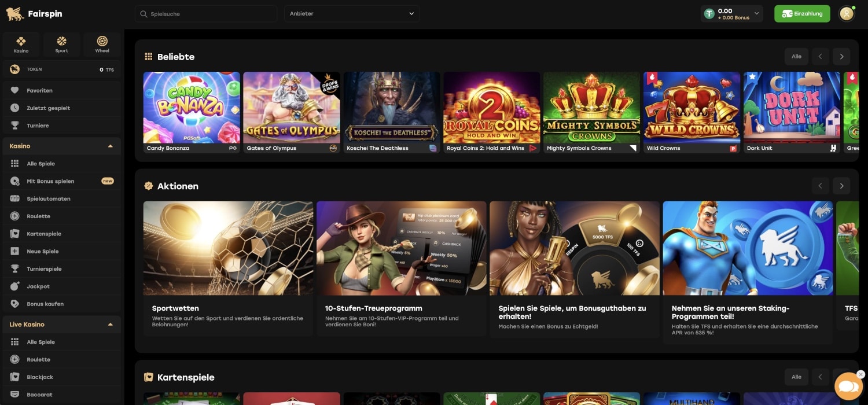Click the Live Kasino Alle Spiele grid icon

(x=15, y=342)
